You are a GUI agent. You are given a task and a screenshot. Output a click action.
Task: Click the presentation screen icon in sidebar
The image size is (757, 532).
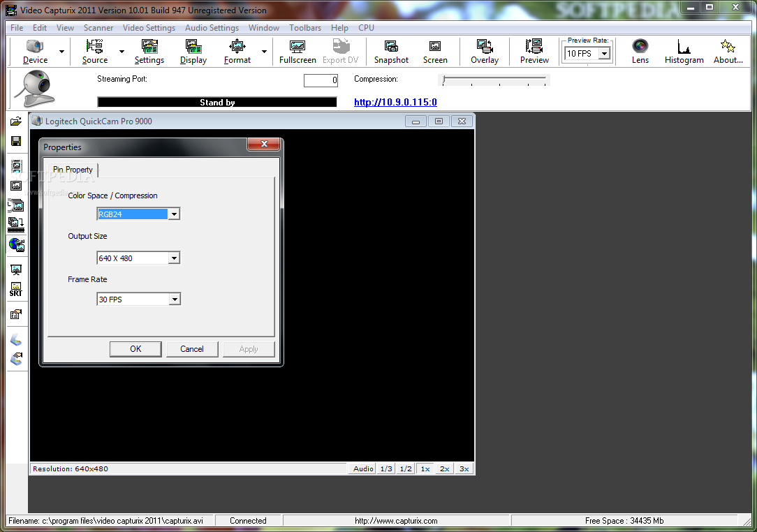(x=16, y=269)
